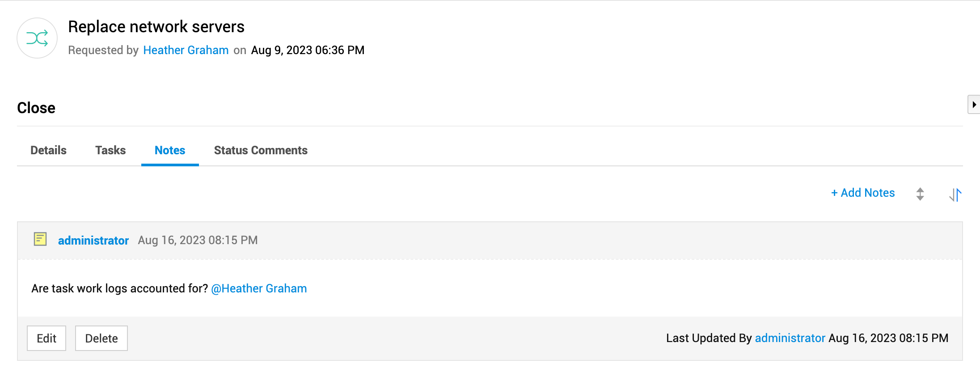Viewport: 980px width, 372px height.
Task: Click the administrator note author link
Action: 93,241
